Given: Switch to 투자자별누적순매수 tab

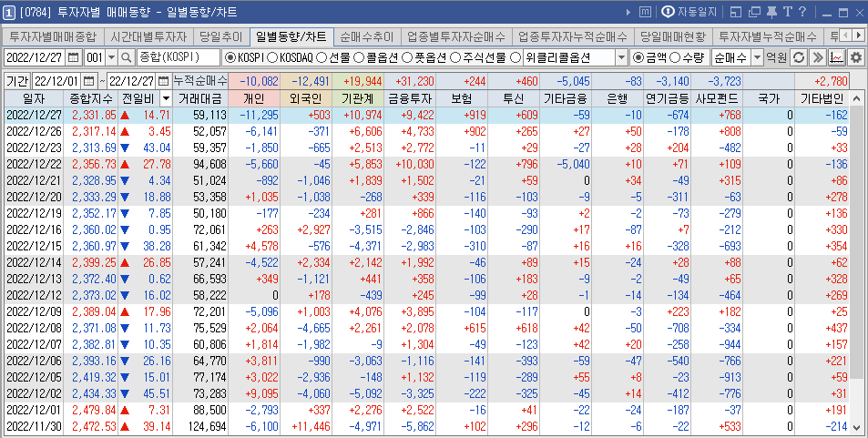Looking at the screenshot, I should 768,37.
